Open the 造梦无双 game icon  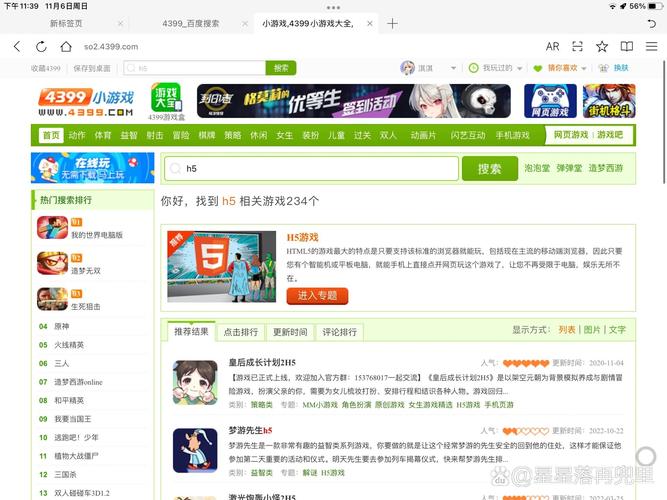click(52, 263)
